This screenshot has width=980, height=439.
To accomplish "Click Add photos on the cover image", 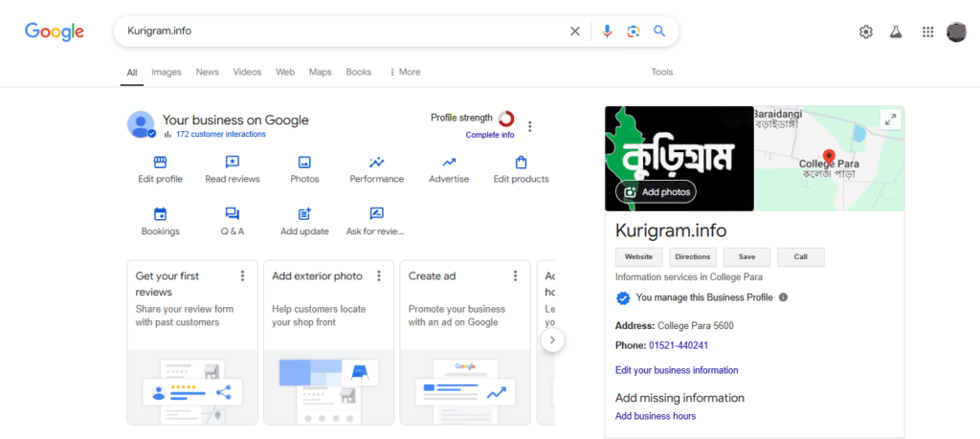I will click(657, 192).
